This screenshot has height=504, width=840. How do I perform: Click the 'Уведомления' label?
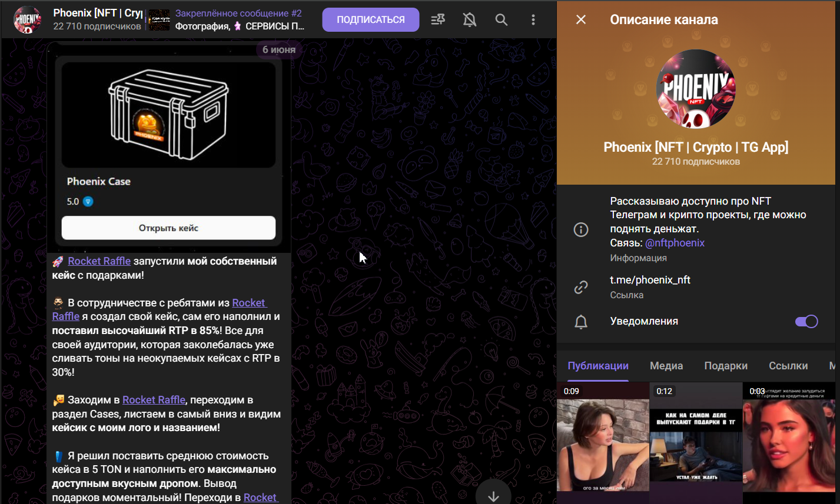(x=644, y=321)
